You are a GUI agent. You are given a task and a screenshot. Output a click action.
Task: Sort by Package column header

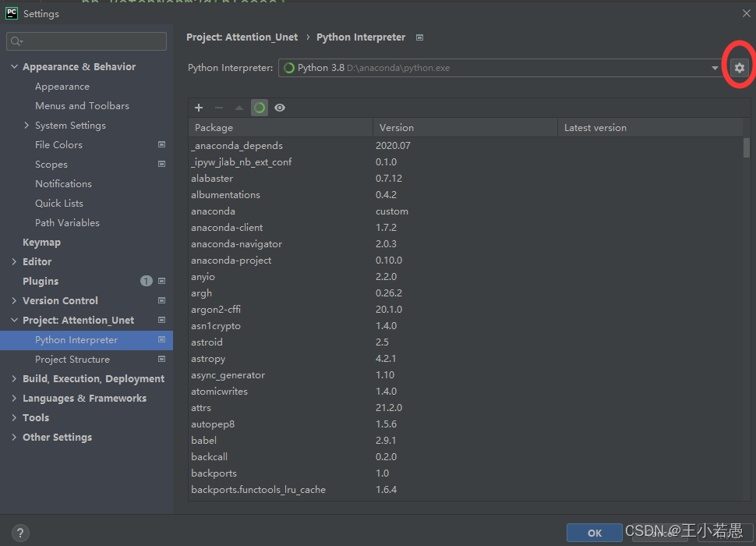click(x=281, y=128)
